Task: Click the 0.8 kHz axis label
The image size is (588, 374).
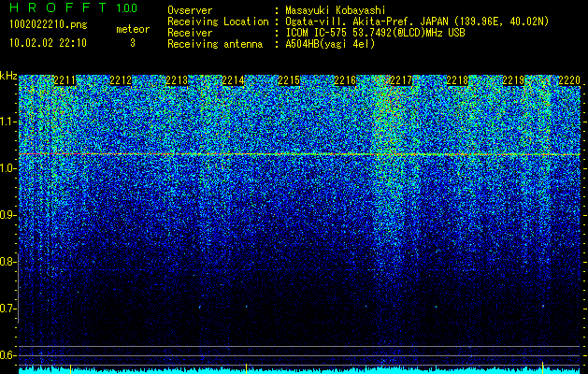Action: tap(7, 262)
